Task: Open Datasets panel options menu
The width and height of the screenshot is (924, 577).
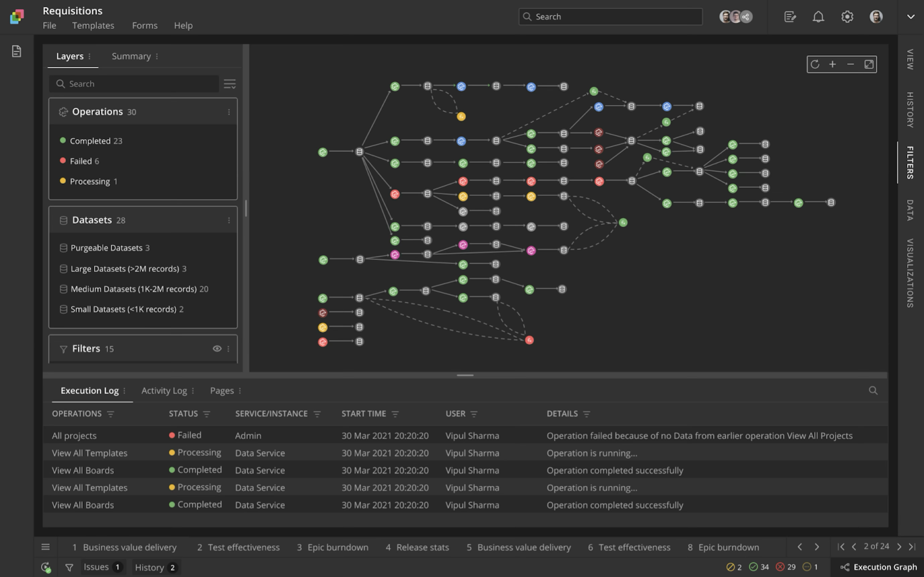Action: 229,220
